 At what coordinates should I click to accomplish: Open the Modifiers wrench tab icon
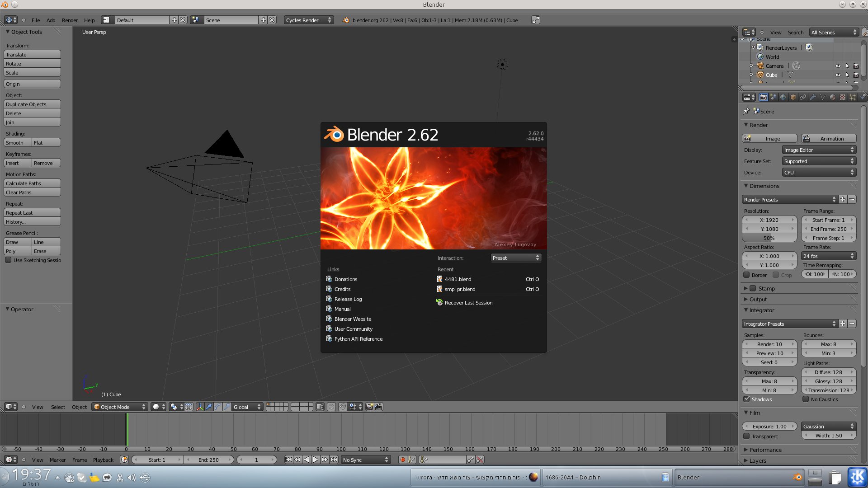coord(813,97)
